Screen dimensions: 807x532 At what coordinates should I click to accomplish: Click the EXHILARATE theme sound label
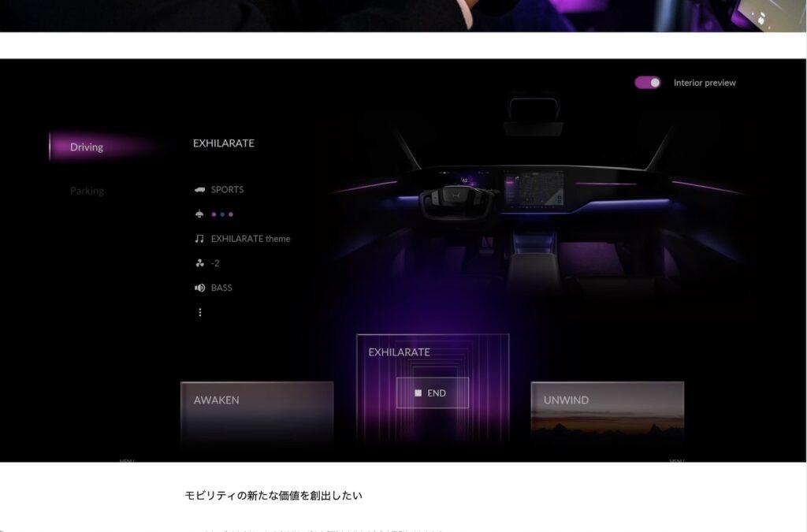(x=251, y=239)
